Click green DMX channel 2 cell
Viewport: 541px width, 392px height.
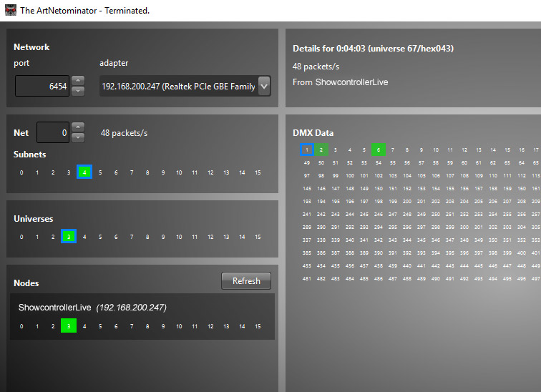pyautogui.click(x=322, y=150)
